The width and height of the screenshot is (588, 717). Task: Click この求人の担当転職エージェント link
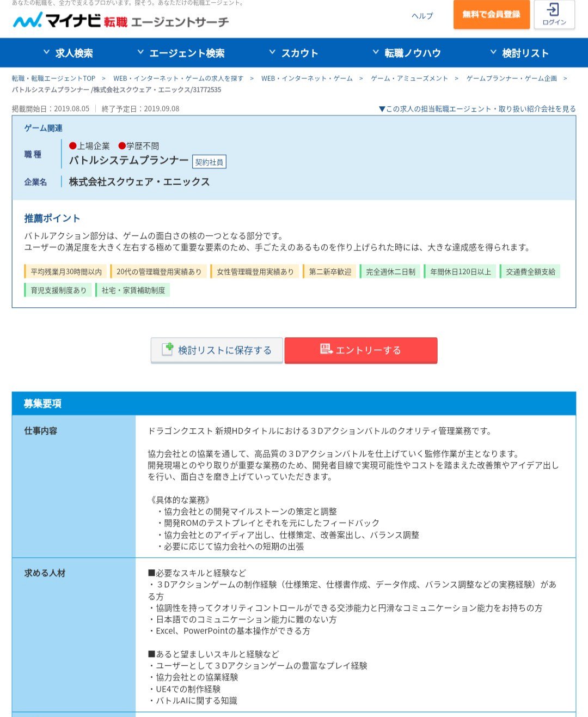pyautogui.click(x=477, y=109)
